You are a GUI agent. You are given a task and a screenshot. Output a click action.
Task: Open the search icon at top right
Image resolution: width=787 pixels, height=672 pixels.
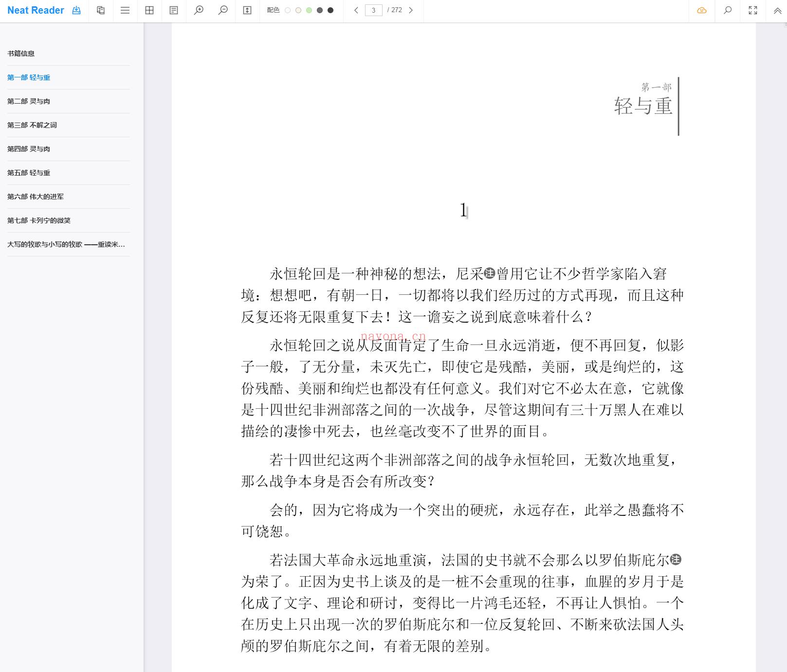(728, 10)
